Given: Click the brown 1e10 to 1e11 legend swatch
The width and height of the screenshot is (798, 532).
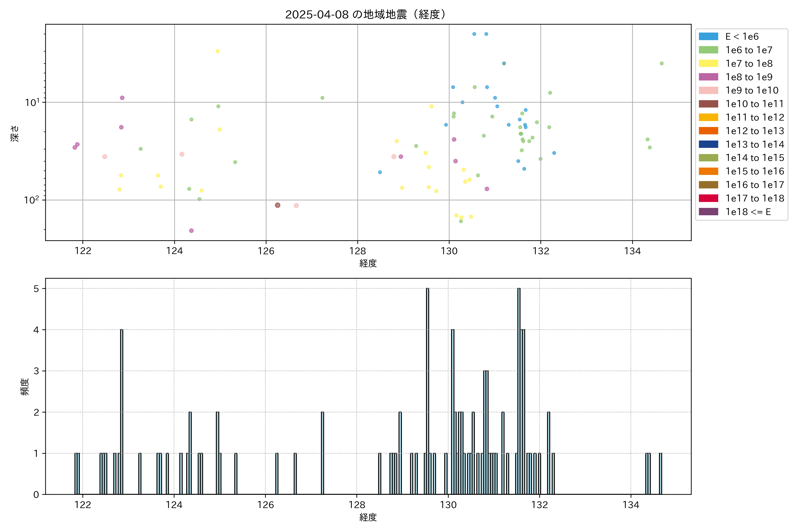Looking at the screenshot, I should pyautogui.click(x=708, y=104).
